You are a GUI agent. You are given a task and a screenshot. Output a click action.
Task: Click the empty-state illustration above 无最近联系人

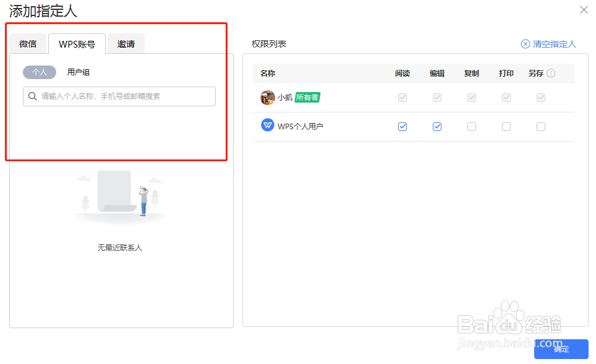tap(119, 197)
